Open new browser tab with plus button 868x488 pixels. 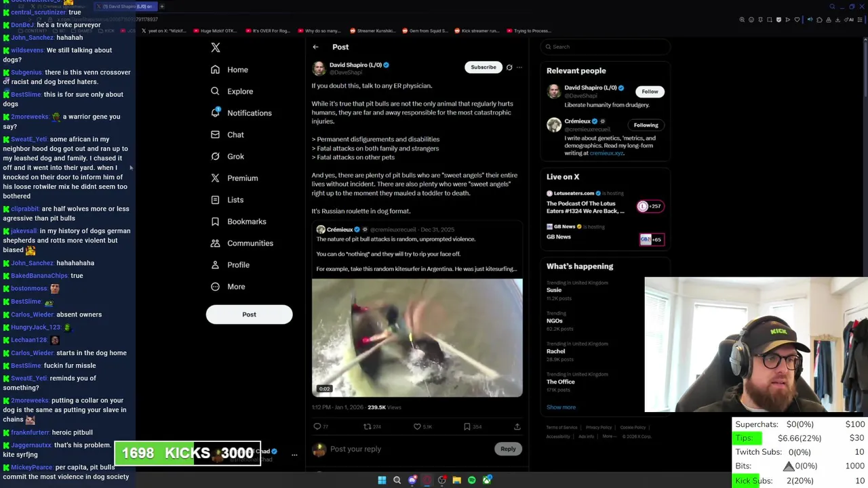click(x=162, y=7)
